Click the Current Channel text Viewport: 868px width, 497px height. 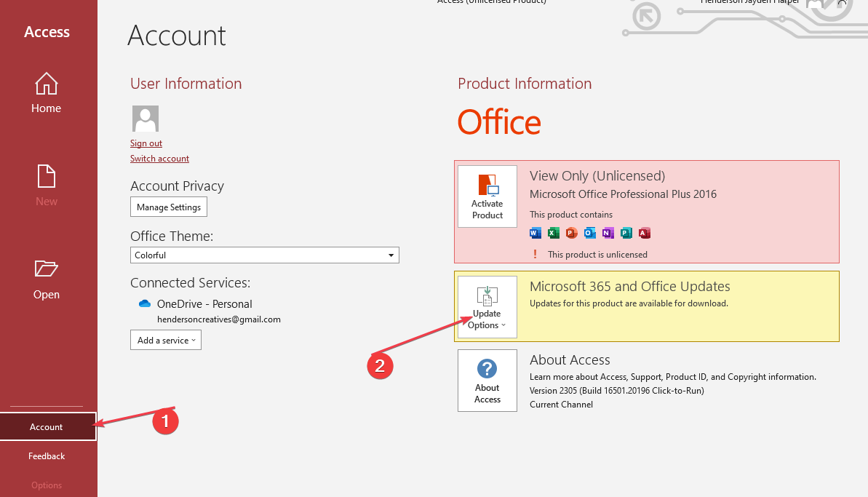(561, 405)
